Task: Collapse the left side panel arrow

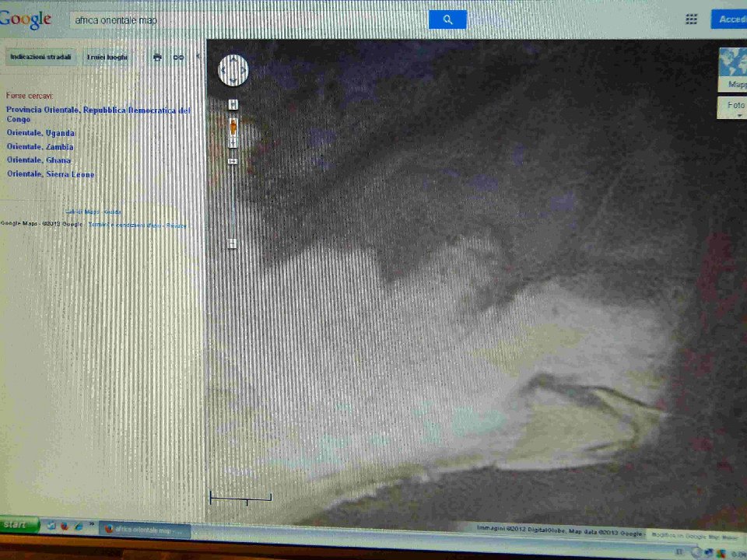Action: (198, 56)
